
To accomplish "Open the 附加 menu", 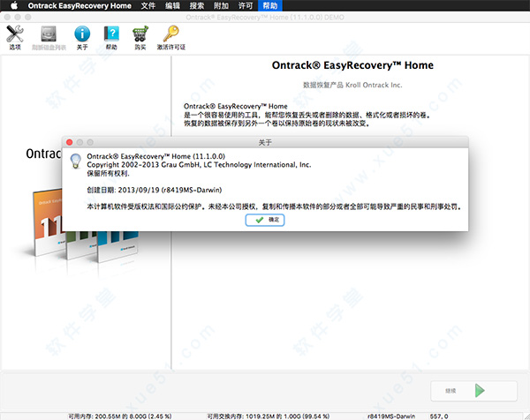I will tap(221, 6).
